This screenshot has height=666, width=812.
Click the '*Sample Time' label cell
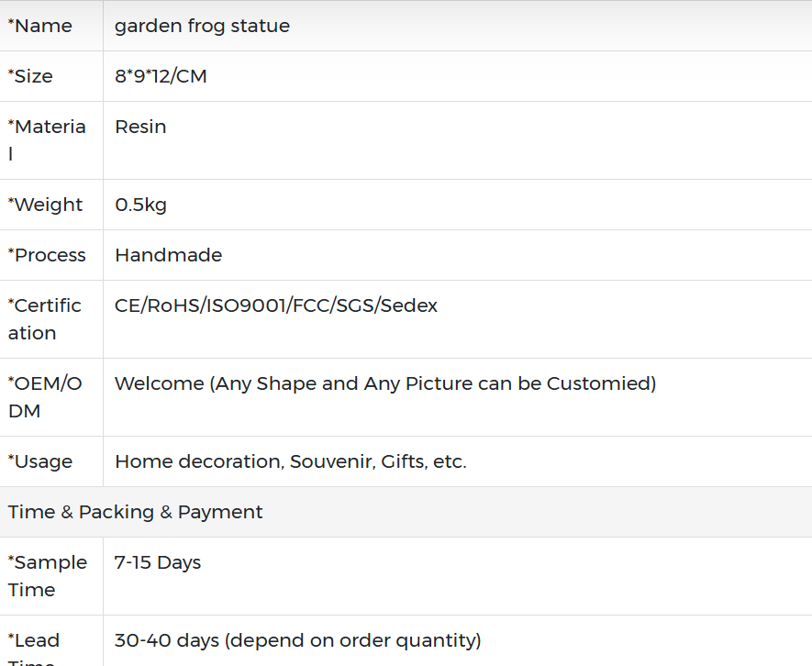[x=48, y=576]
